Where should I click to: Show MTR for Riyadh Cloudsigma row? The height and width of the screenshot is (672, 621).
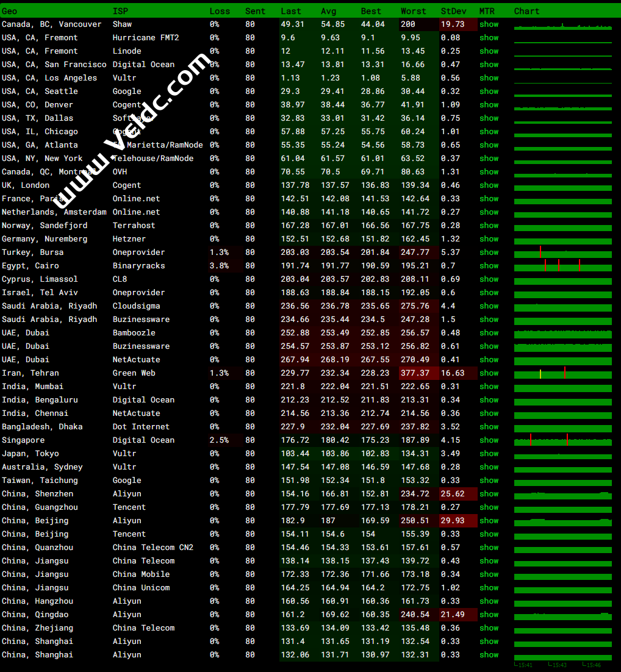tap(489, 306)
